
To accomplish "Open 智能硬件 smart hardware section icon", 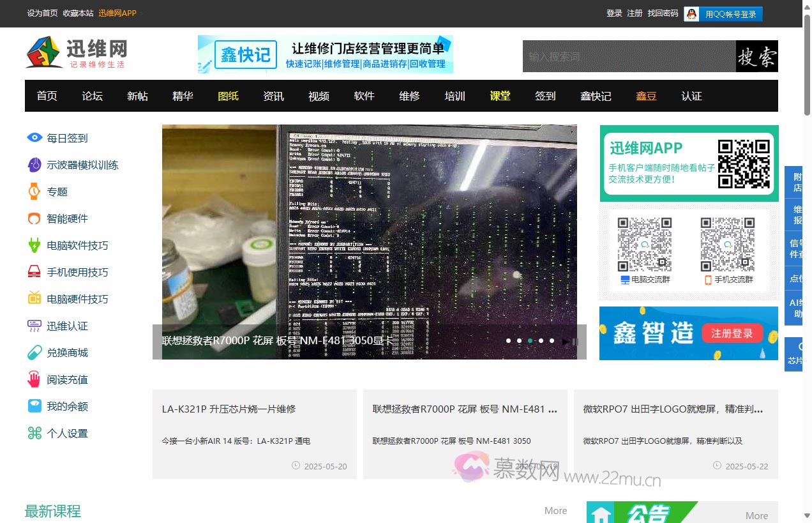I will 34,218.
